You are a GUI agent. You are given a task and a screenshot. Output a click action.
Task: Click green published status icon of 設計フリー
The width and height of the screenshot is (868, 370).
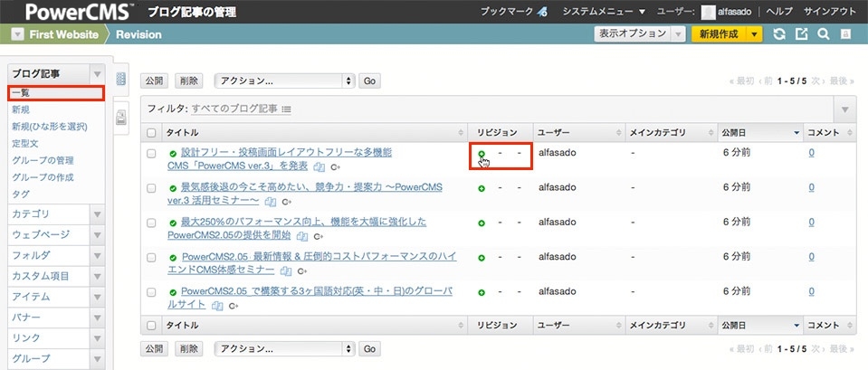[x=173, y=153]
